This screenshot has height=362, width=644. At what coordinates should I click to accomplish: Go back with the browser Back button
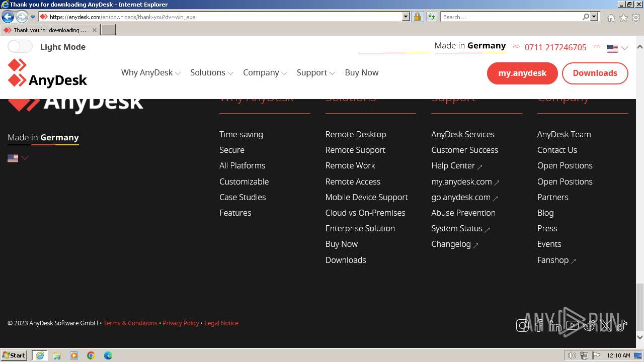tap(8, 17)
